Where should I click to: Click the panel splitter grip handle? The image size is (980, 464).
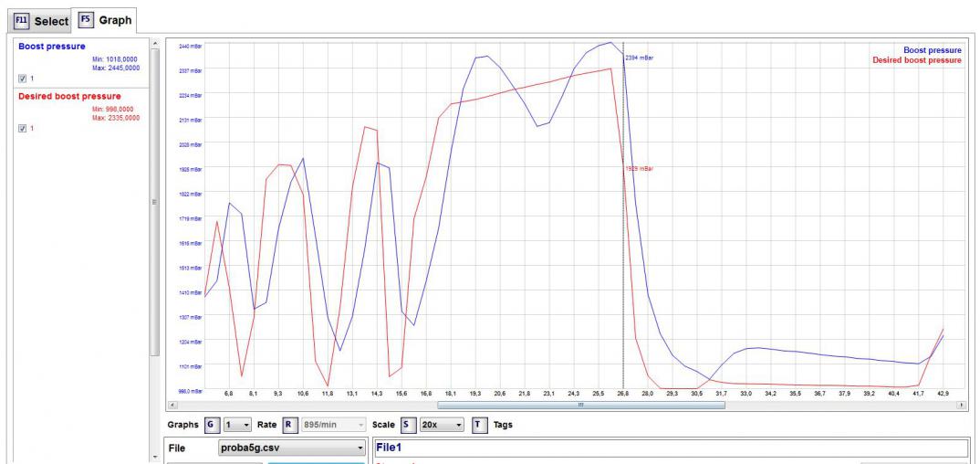(155, 202)
